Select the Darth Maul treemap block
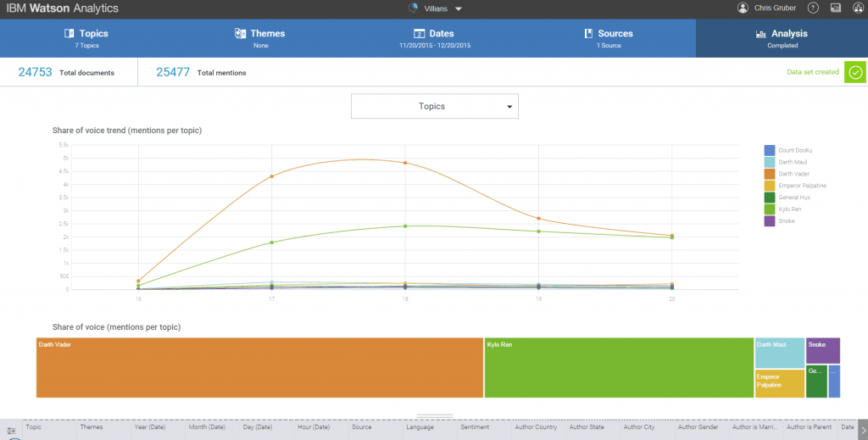This screenshot has width=868, height=440. tap(780, 354)
